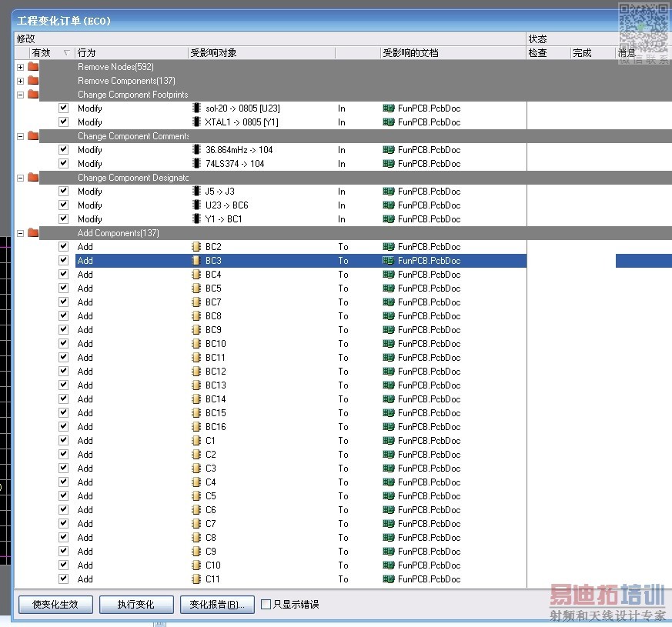Click the folder icon beside Change Component Footprints
Viewport: 672px width, 627px height.
[33, 94]
